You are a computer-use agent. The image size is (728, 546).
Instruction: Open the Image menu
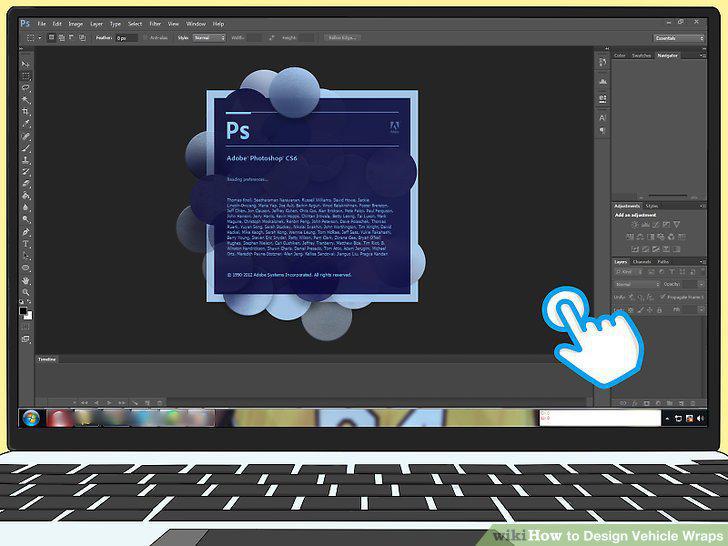click(76, 24)
